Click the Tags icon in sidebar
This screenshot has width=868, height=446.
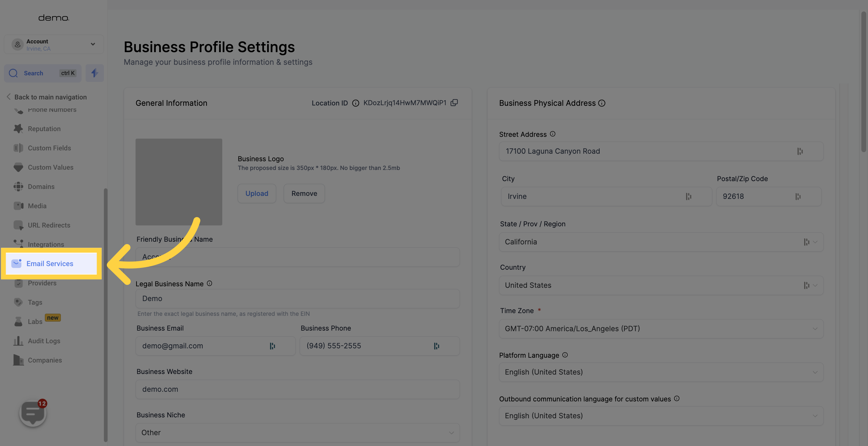point(18,302)
